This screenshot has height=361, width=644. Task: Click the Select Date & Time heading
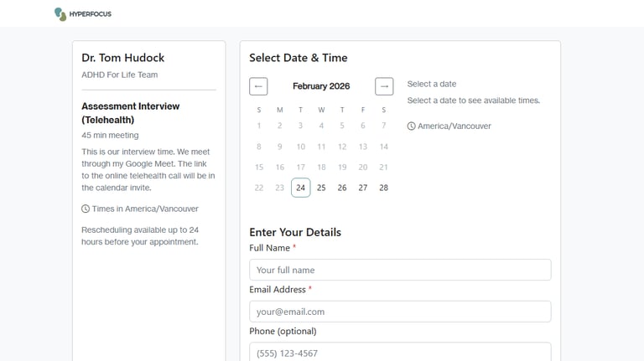point(299,58)
